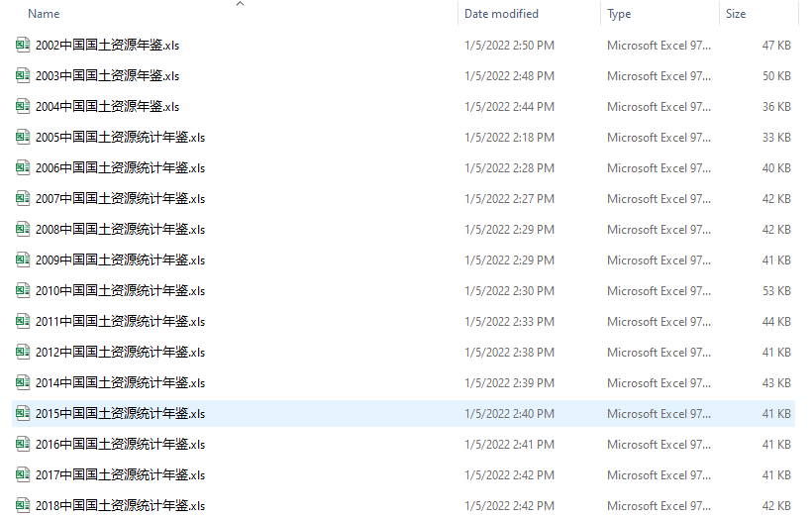Click the Excel icon of 2005中国国土资源统计年鉴.xls
Screen dimensions: 812x519
click(x=22, y=138)
